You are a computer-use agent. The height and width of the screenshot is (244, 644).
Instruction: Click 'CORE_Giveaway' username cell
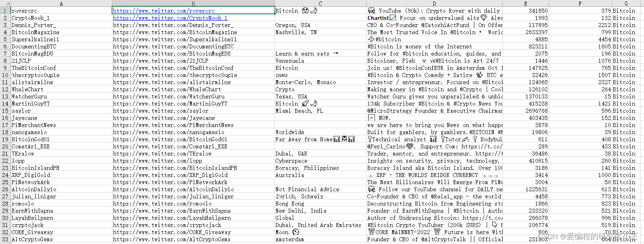point(61,232)
